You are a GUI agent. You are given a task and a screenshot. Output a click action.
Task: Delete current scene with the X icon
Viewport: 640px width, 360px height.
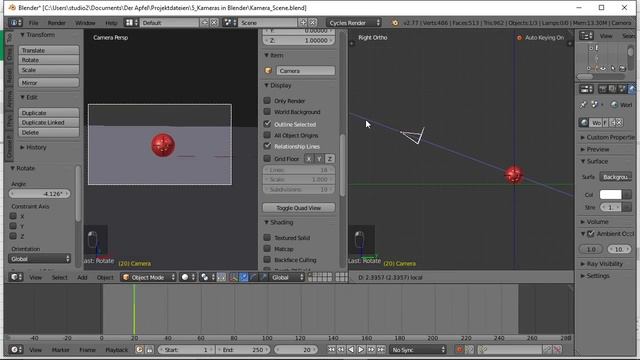pos(313,23)
